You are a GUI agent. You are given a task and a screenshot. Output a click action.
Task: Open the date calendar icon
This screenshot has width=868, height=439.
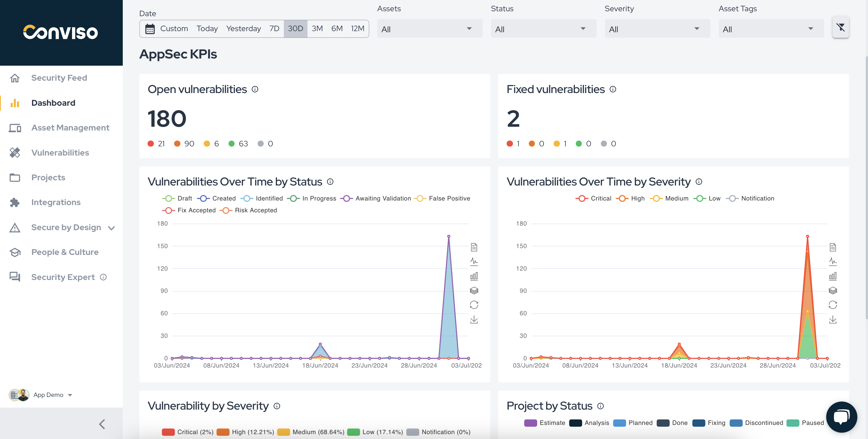pos(150,29)
